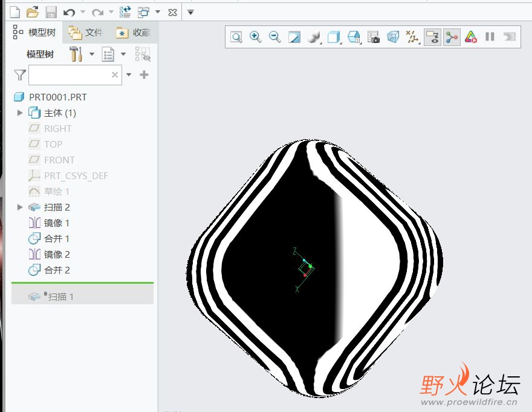This screenshot has height=412, width=532.
Task: Select 合并 1 feature in model tree
Action: pos(57,239)
